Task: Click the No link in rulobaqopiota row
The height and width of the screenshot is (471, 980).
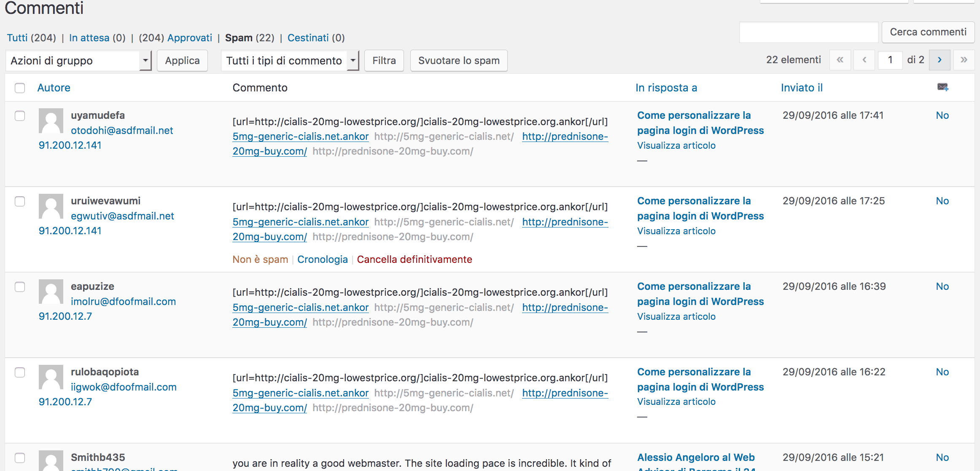Action: point(942,372)
